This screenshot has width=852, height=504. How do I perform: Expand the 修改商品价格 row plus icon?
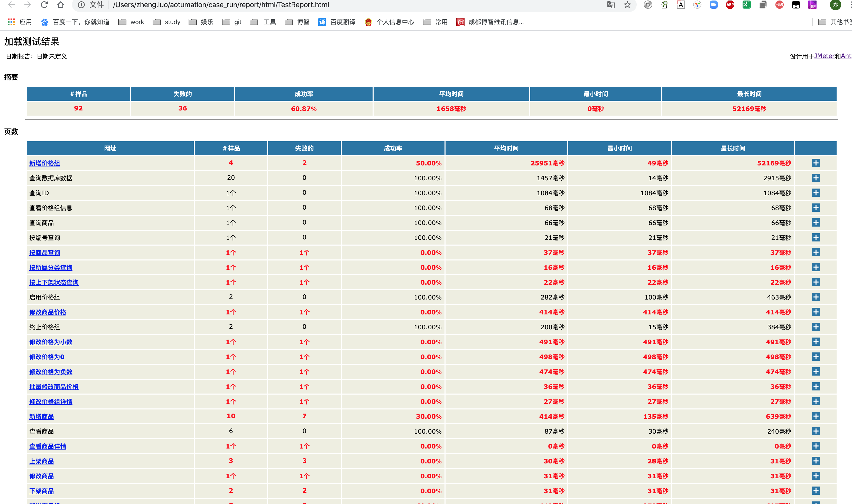816,312
